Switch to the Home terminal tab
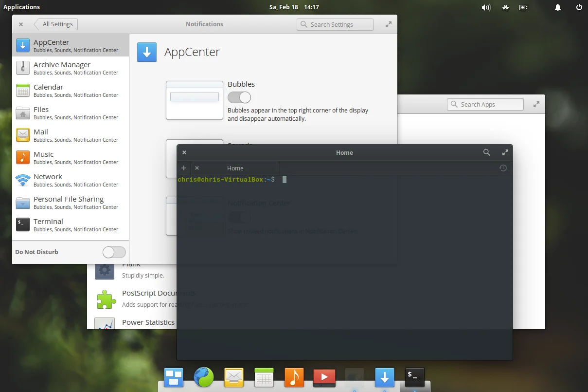588x392 pixels. point(235,168)
